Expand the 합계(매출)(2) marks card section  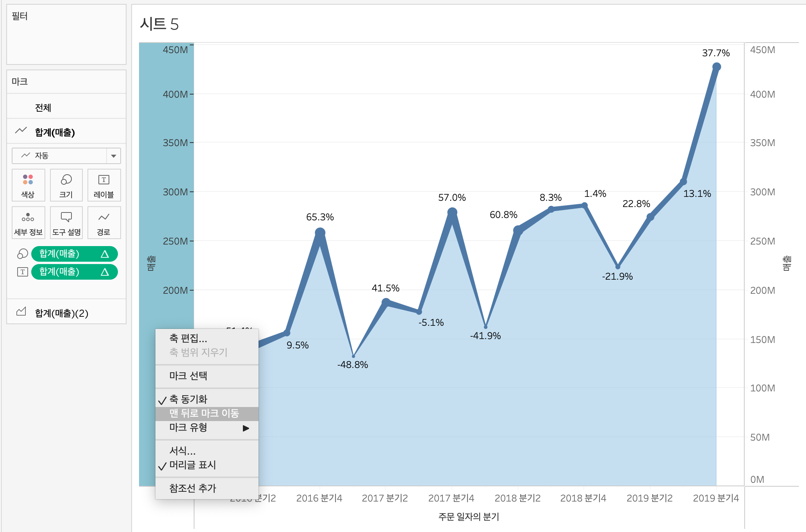click(x=61, y=313)
